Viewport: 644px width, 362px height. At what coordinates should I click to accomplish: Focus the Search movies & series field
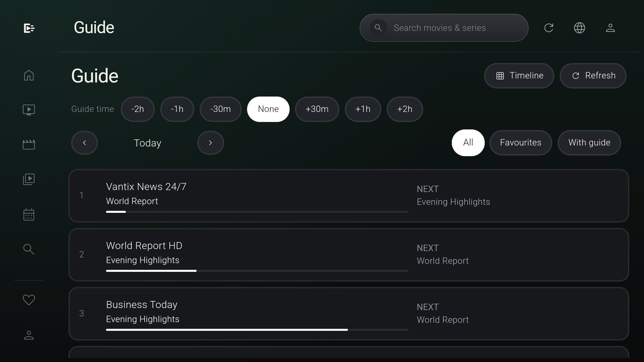click(444, 28)
